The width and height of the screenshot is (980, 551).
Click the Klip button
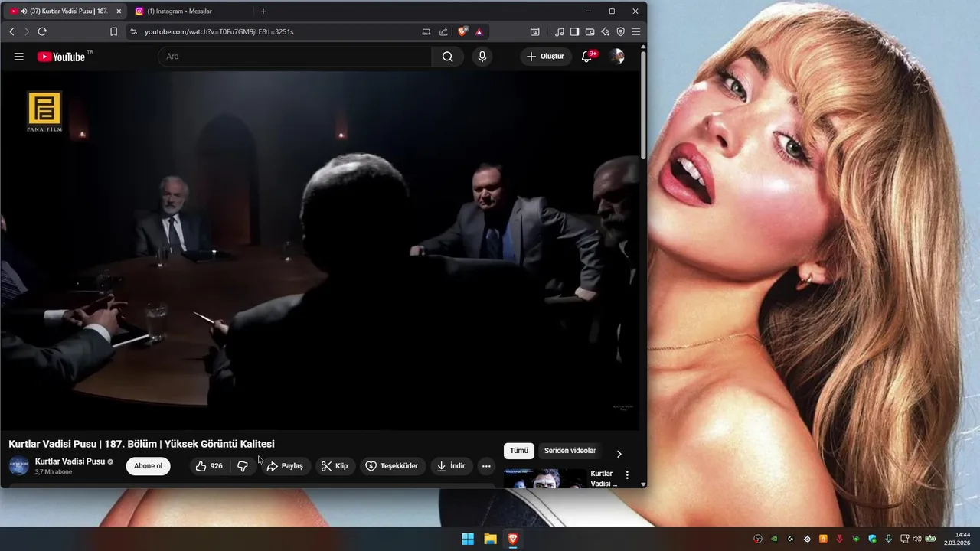[335, 466]
